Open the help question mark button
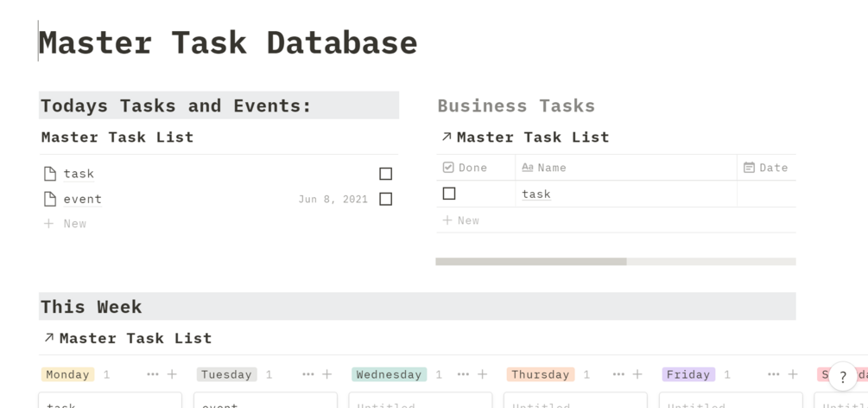Screen dimensions: 868x408 (x=843, y=377)
